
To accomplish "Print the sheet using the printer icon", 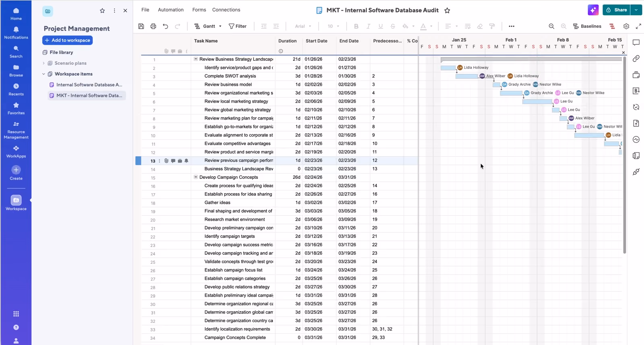I will 153,26.
